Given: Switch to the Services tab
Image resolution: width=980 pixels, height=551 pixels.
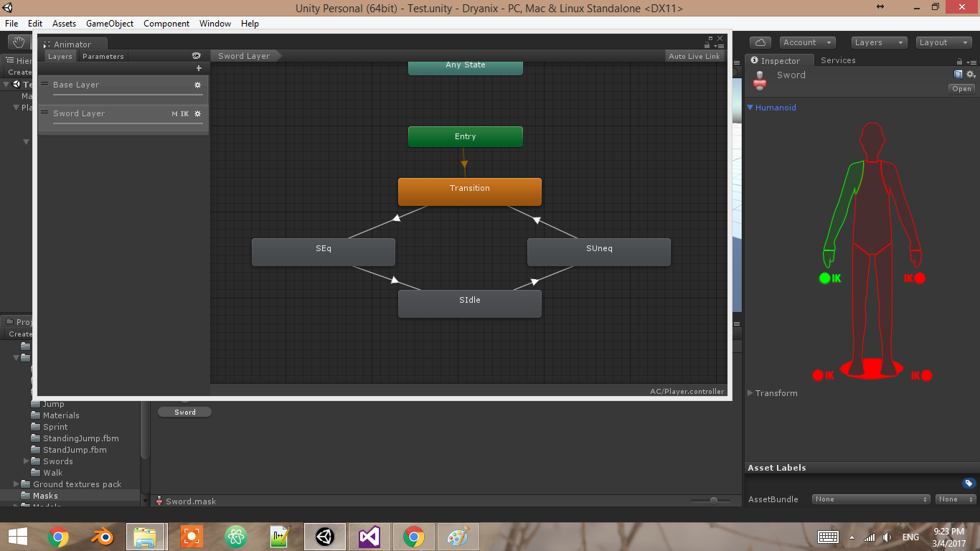Looking at the screenshot, I should coord(838,60).
